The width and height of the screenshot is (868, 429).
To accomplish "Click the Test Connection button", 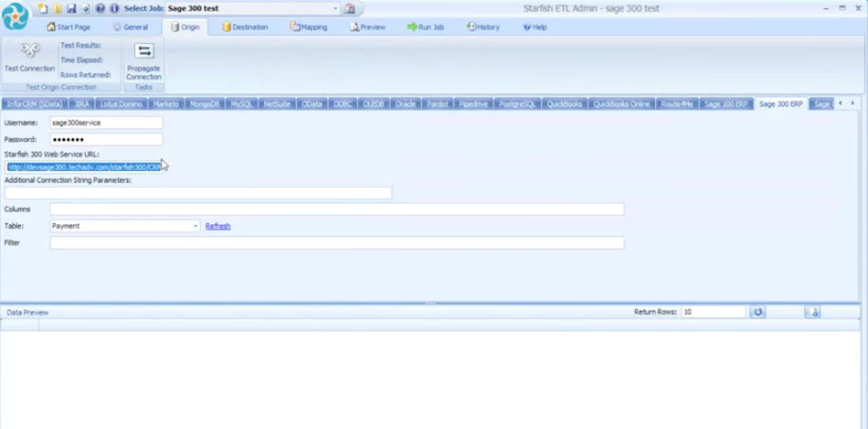I will point(30,58).
